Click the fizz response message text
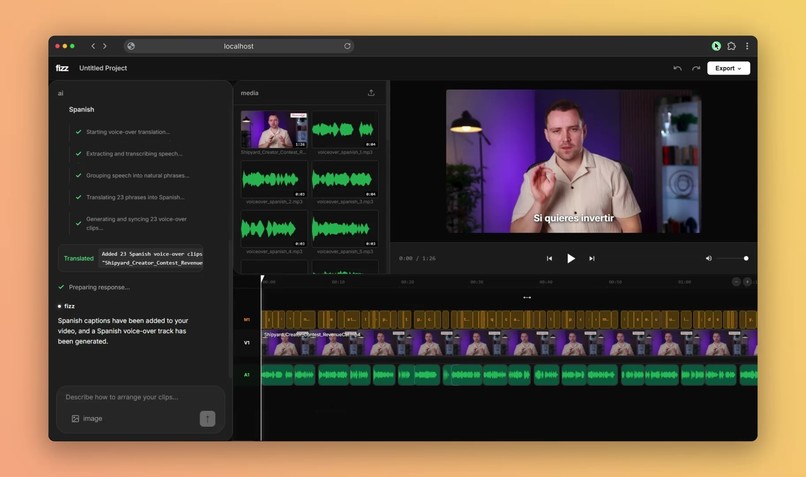Viewport: 806px width, 477px height. (x=123, y=331)
